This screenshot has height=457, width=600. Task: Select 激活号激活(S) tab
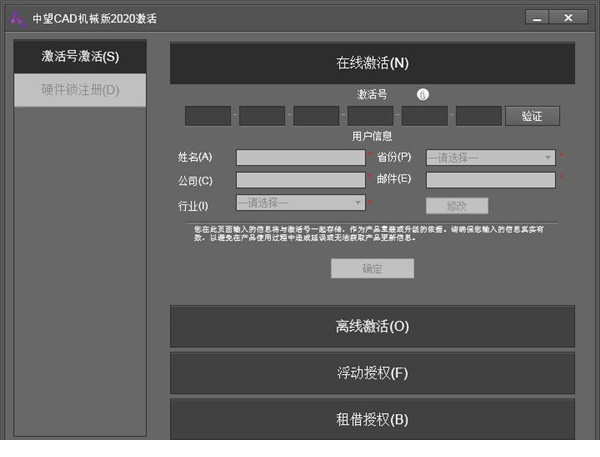[80, 56]
